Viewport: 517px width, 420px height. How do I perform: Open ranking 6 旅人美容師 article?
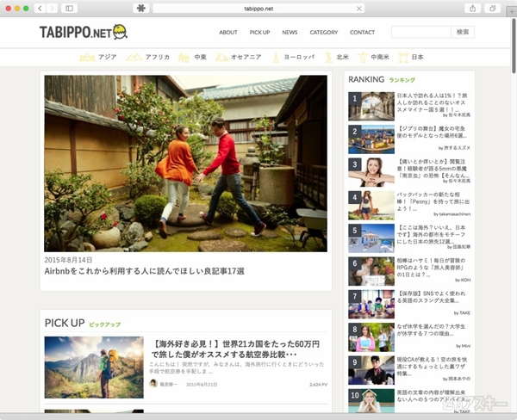pyautogui.click(x=431, y=267)
